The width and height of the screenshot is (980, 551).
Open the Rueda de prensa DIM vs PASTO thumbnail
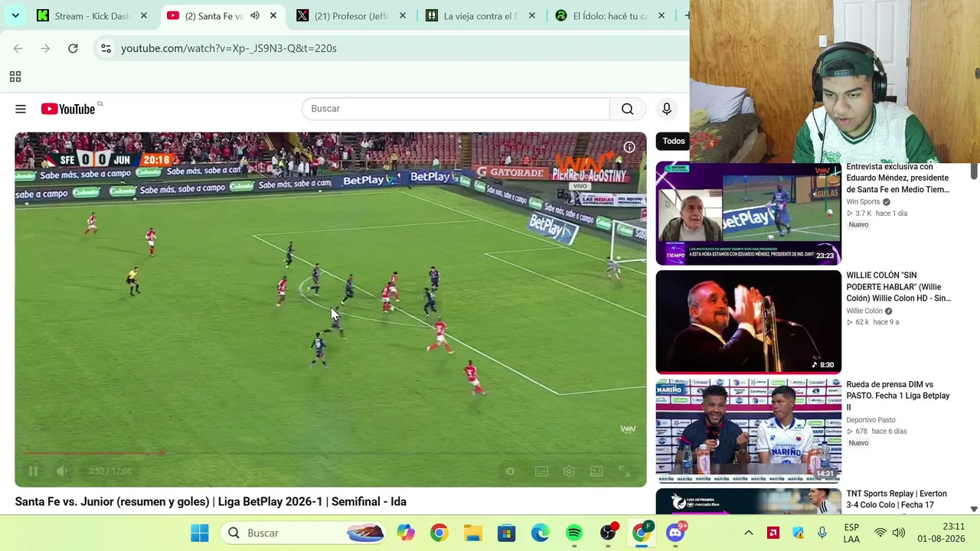coord(748,431)
